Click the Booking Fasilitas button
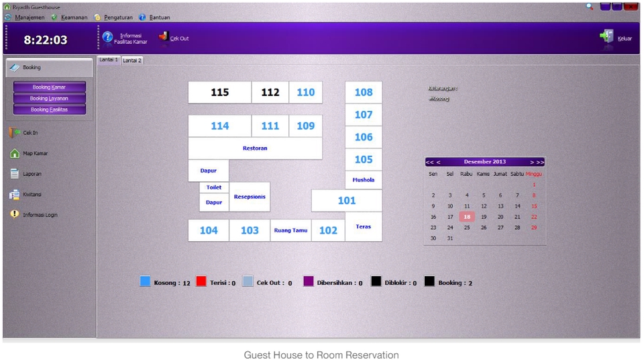The image size is (644, 364). pos(49,109)
